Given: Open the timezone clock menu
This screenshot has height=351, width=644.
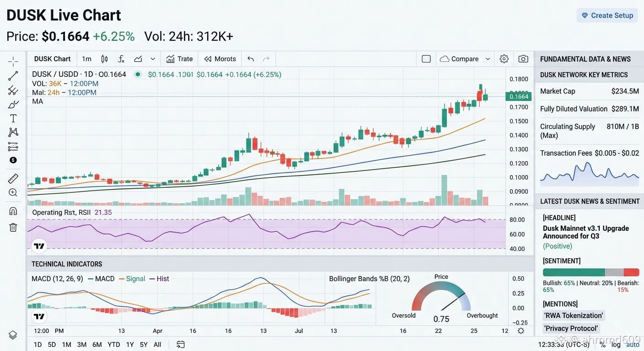Looking at the screenshot, I should pos(564,345).
